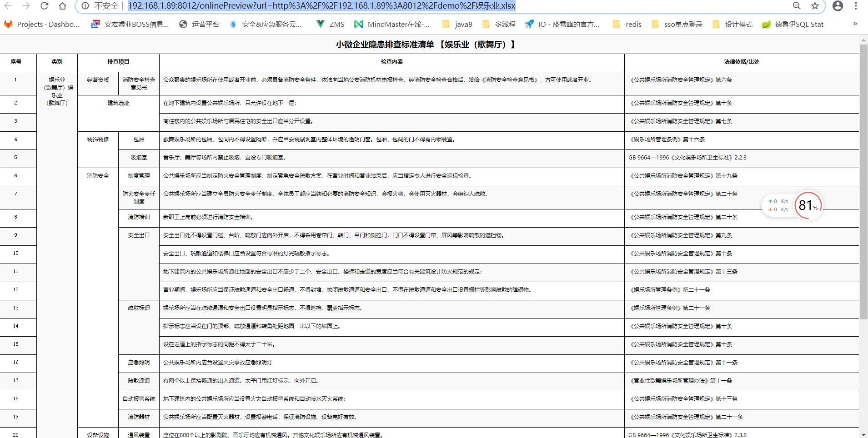Open the 设计模式 bookmark folder
Image resolution: width=868 pixels, height=438 pixels.
click(x=733, y=25)
